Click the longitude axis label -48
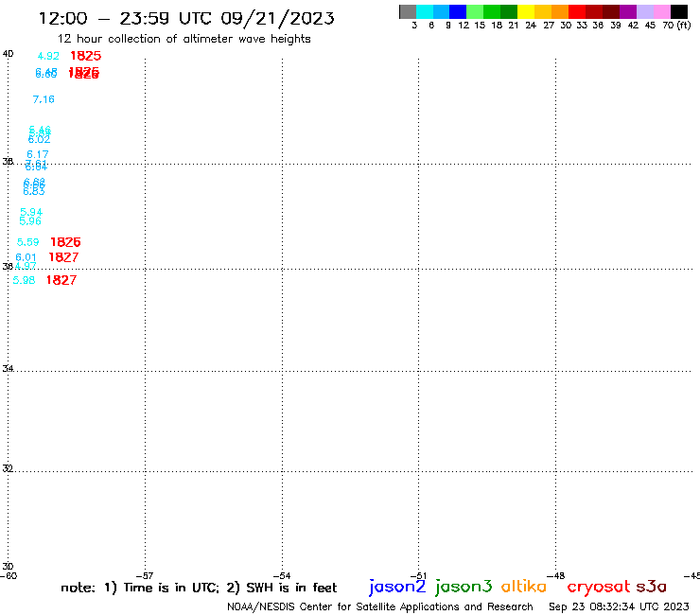The height and width of the screenshot is (615, 700). [x=556, y=576]
